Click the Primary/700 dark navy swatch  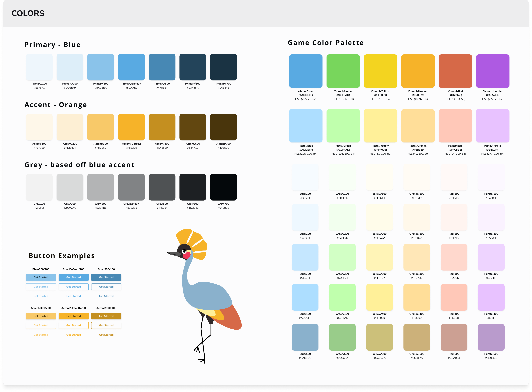(223, 67)
